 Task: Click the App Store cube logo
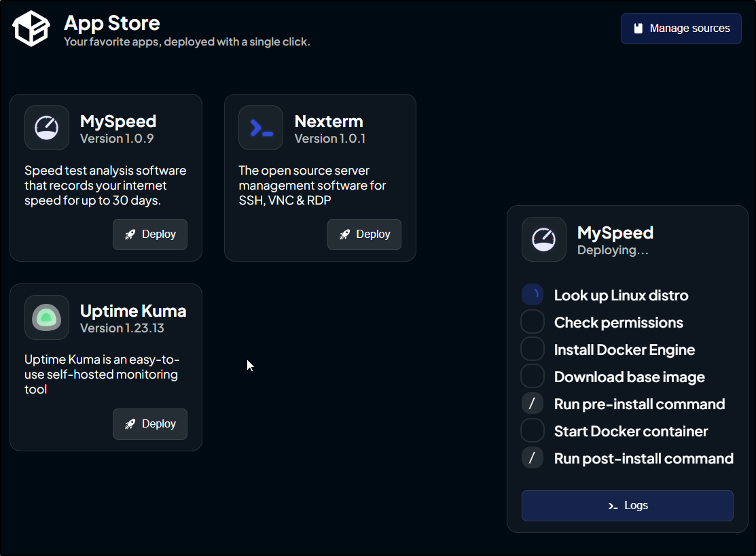(31, 29)
